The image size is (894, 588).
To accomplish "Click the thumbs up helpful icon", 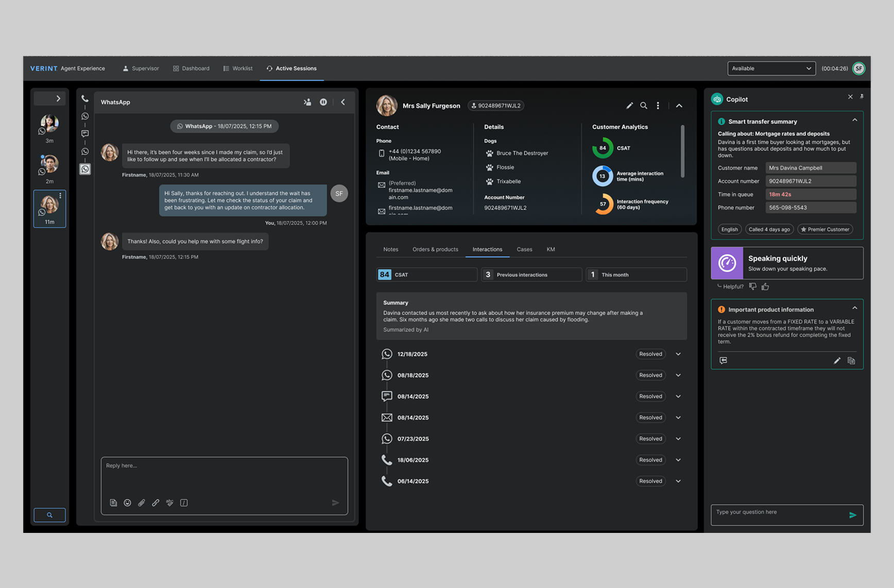I will [765, 287].
